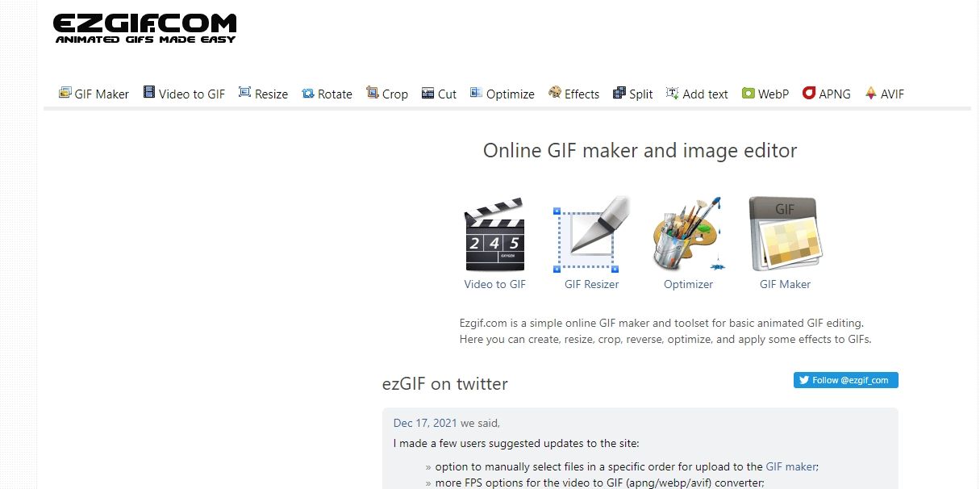Select APNG in the top menu
This screenshot has height=489, width=980.
coord(835,94)
